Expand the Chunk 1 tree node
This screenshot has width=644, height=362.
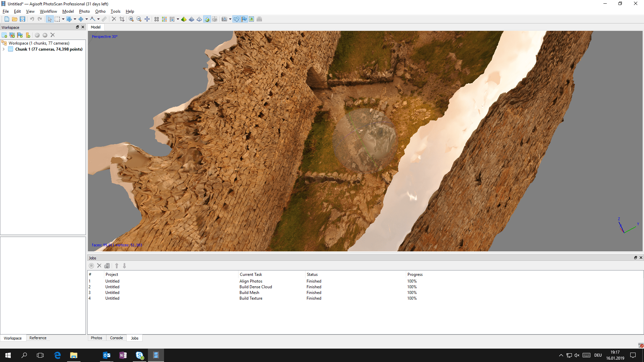click(x=4, y=49)
